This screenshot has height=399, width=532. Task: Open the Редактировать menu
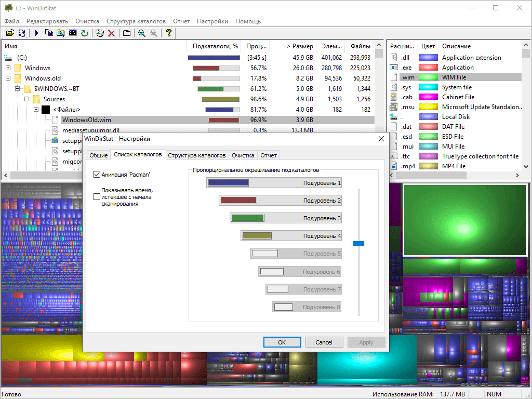click(x=47, y=21)
